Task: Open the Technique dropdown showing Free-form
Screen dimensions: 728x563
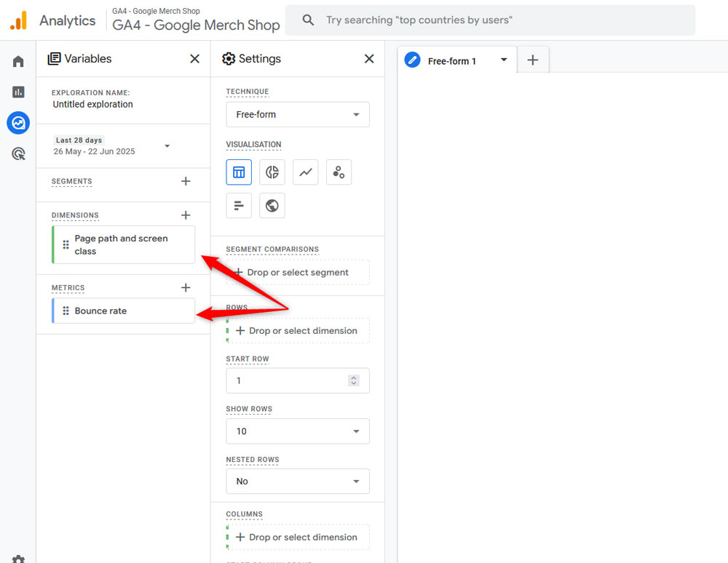Action: coord(297,114)
